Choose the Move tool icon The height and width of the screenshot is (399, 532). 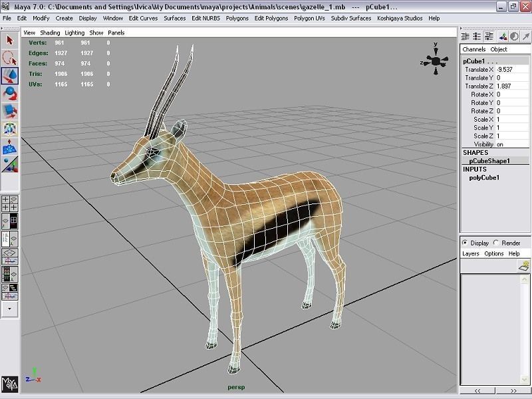[x=9, y=76]
